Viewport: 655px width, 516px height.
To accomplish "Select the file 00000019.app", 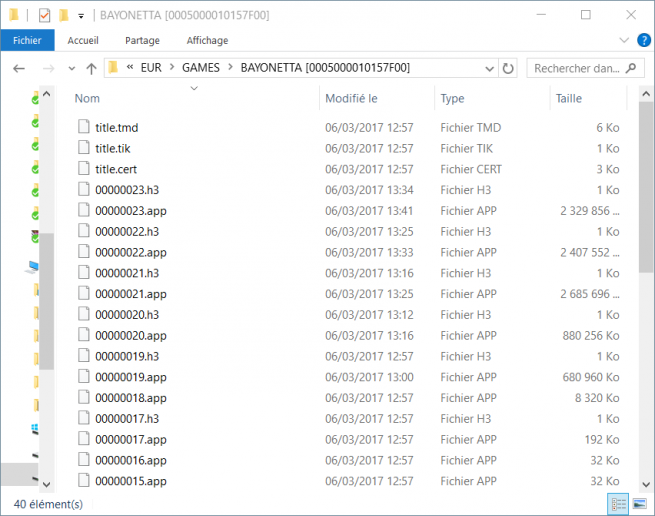I will coord(131,377).
